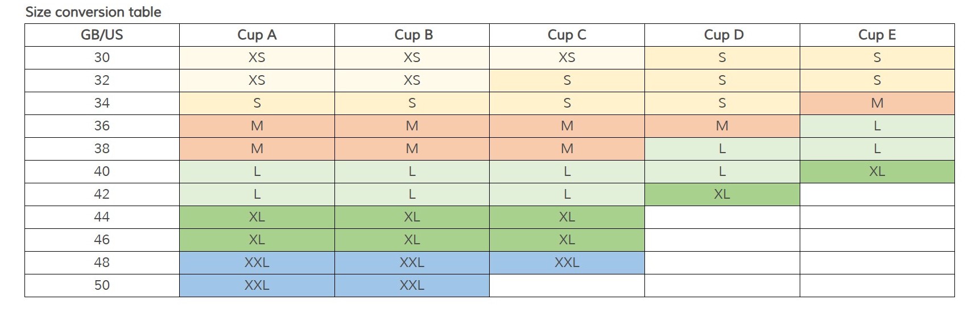Screen dimensions: 980x320
Task: Click the XL cell in Cup E column
Action: click(876, 171)
